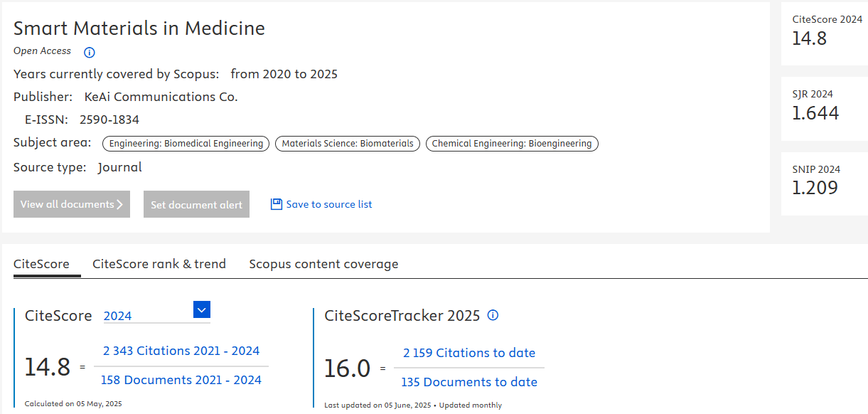Click the Calculated on 05 May, 2025 note
868x414 pixels.
(x=73, y=403)
